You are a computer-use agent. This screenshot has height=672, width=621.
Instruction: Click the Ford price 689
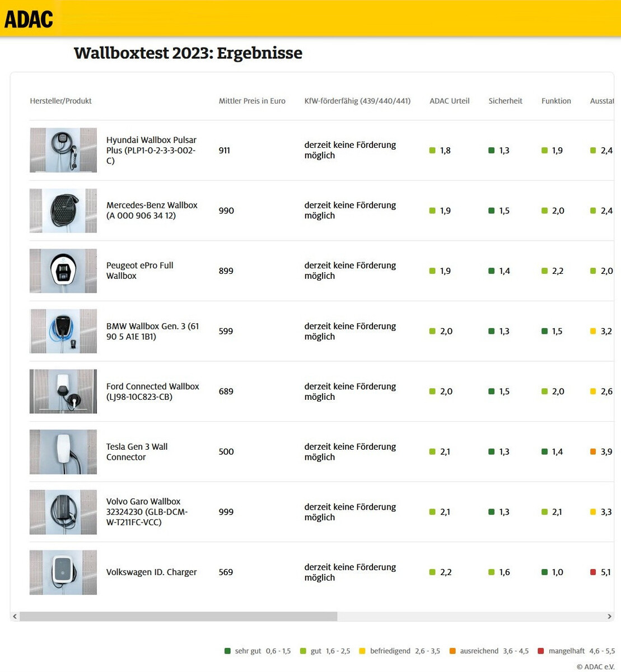click(226, 391)
